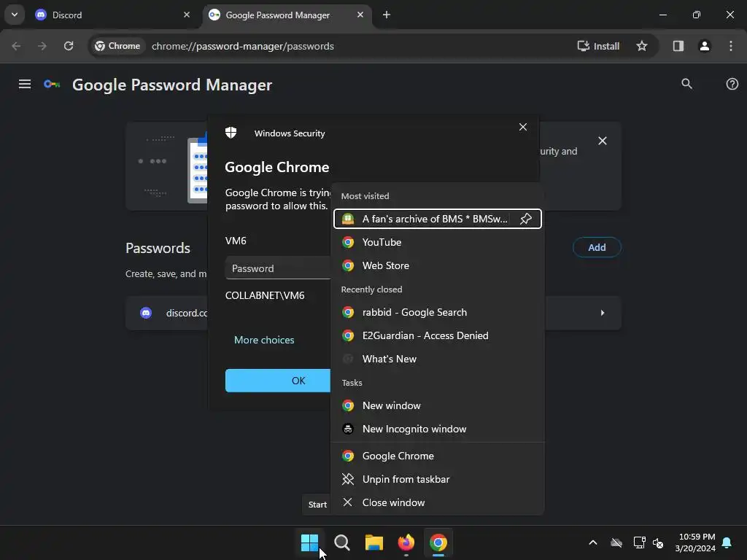Select Close window in jump list

[x=438, y=503]
